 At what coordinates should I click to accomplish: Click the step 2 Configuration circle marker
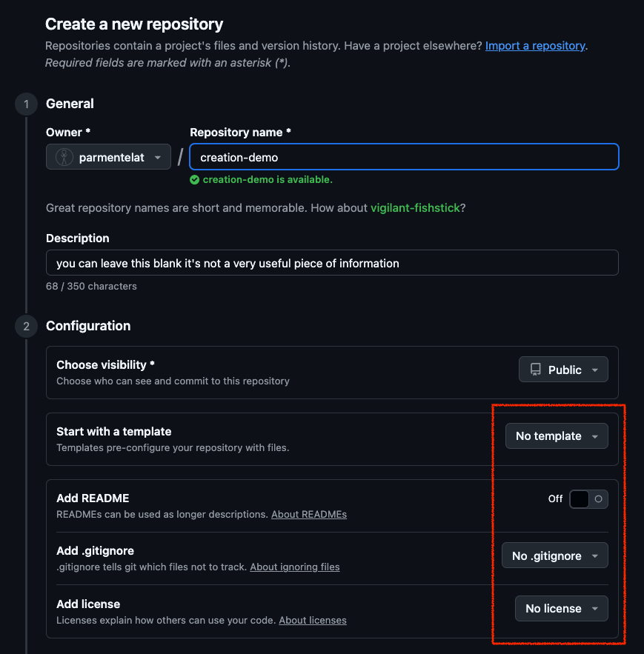click(26, 326)
